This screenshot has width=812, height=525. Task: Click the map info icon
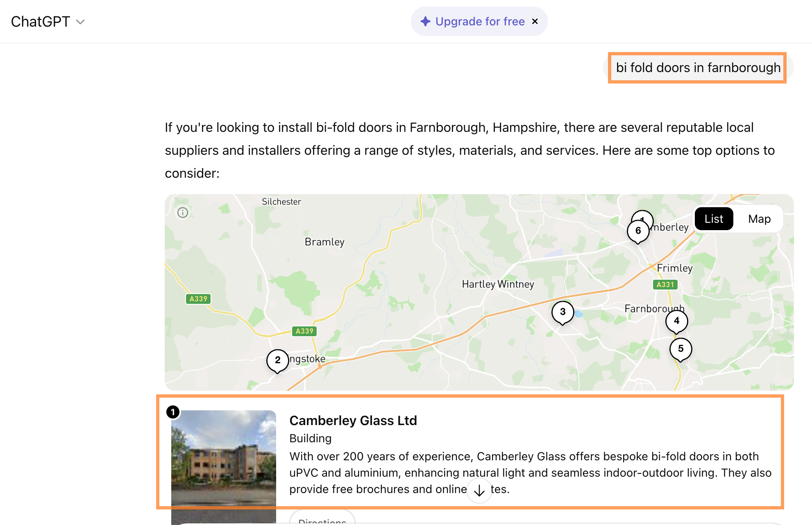(183, 213)
